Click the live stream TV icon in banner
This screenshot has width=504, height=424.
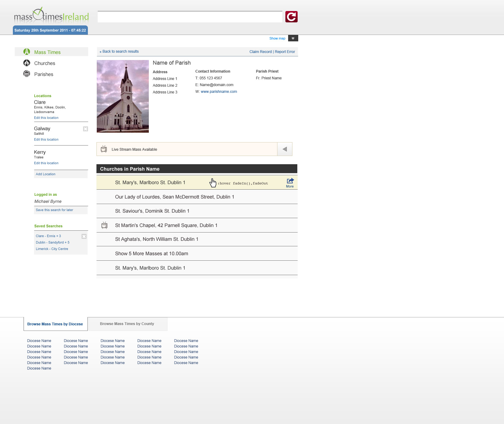tap(104, 149)
